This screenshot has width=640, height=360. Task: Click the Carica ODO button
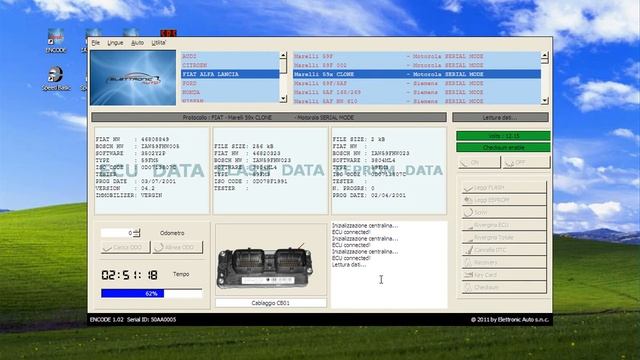[x=125, y=247]
